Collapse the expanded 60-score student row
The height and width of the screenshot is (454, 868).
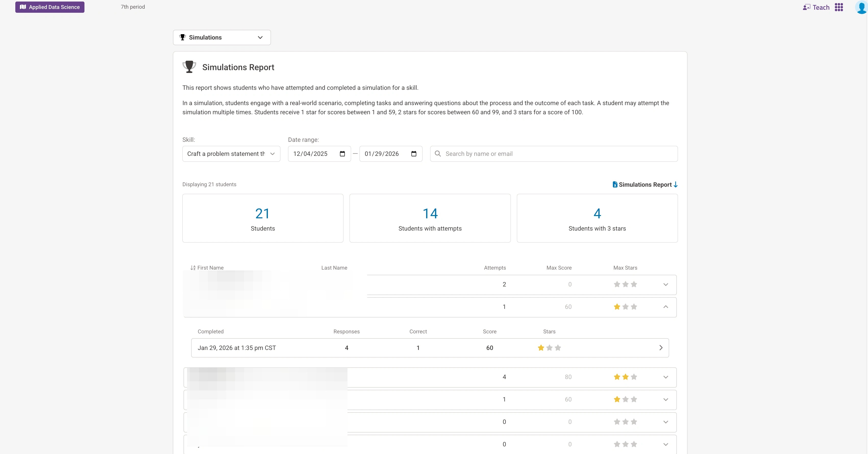(665, 307)
